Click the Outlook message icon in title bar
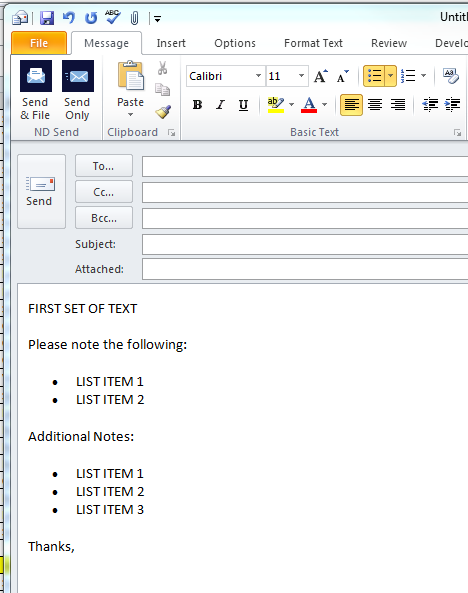This screenshot has height=593, width=468. pos(20,18)
